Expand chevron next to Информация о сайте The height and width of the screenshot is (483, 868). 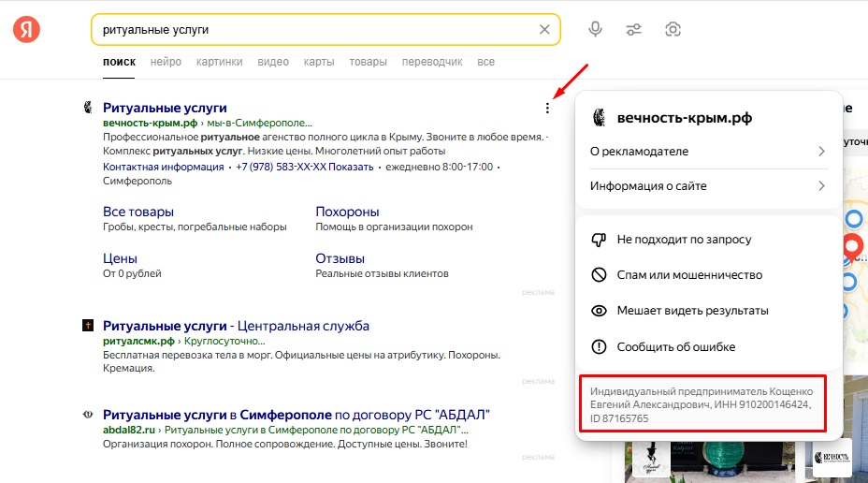tap(821, 186)
